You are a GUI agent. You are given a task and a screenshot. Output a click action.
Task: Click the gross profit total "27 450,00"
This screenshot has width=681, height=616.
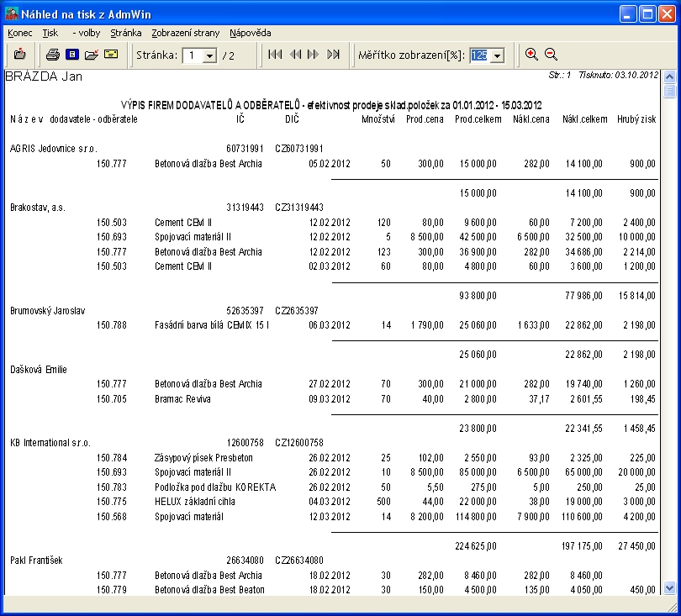pyautogui.click(x=636, y=546)
